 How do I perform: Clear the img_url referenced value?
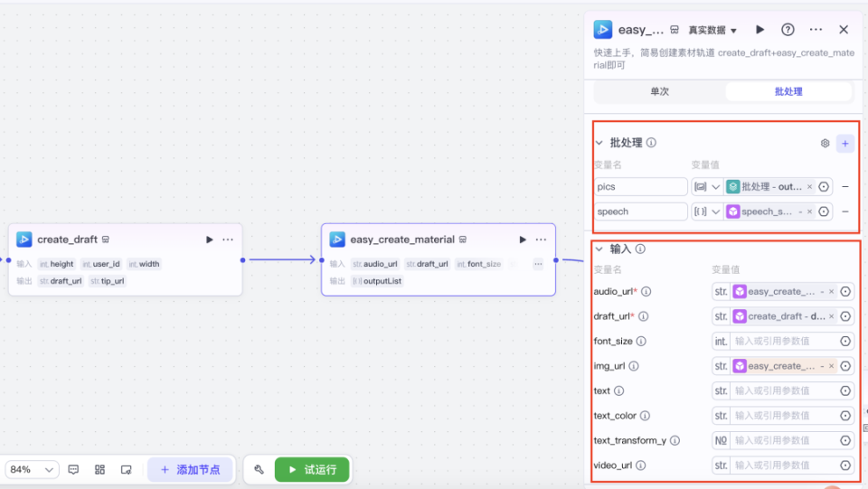tap(831, 366)
